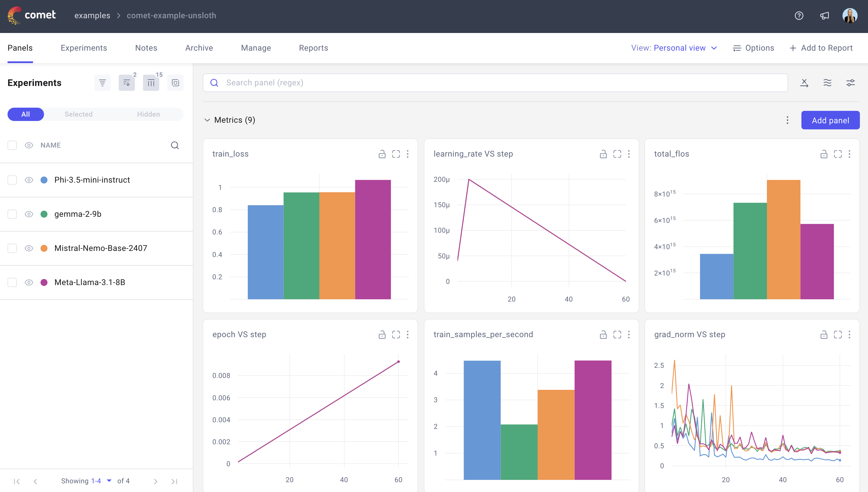The image size is (868, 492).
Task: Open the help question-mark icon
Action: (x=799, y=16)
